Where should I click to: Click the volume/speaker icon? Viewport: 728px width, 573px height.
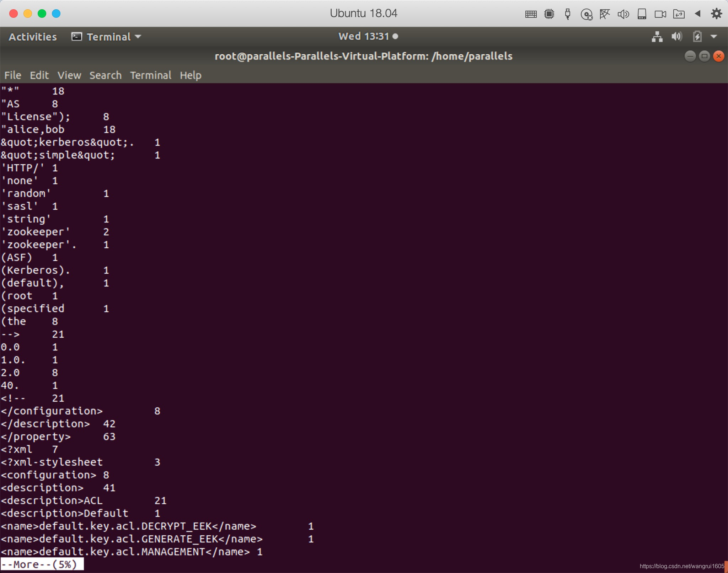pos(675,37)
